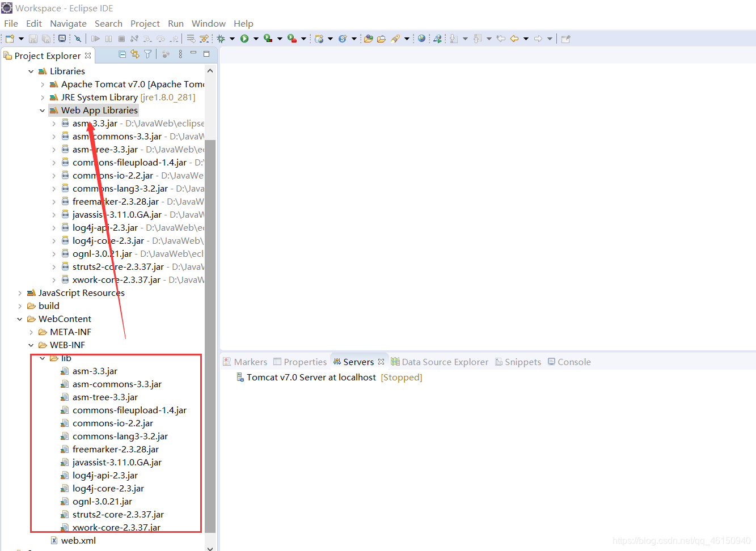
Task: Close the Project Explorer view tab
Action: point(88,56)
